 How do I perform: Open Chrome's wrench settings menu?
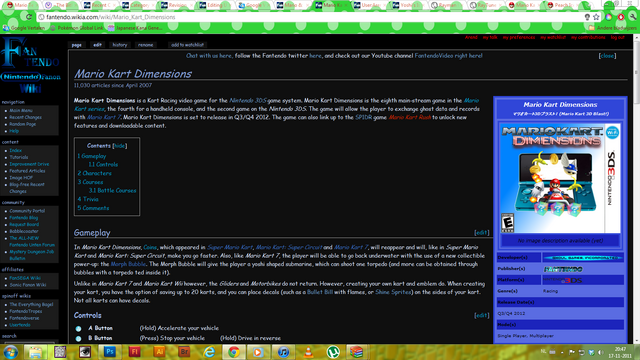[633, 17]
